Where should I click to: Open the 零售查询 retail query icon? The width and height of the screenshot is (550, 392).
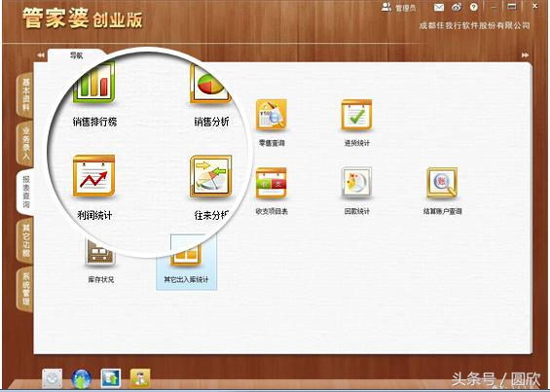[x=272, y=115]
